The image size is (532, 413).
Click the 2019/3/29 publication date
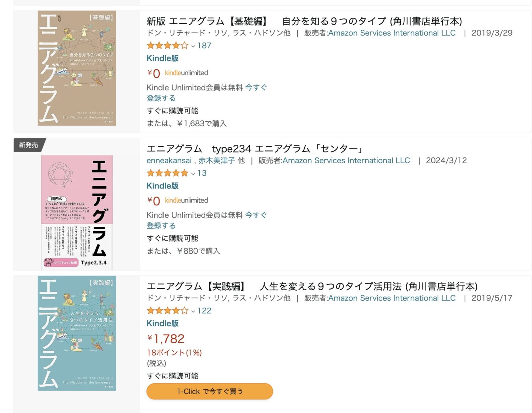click(x=492, y=33)
